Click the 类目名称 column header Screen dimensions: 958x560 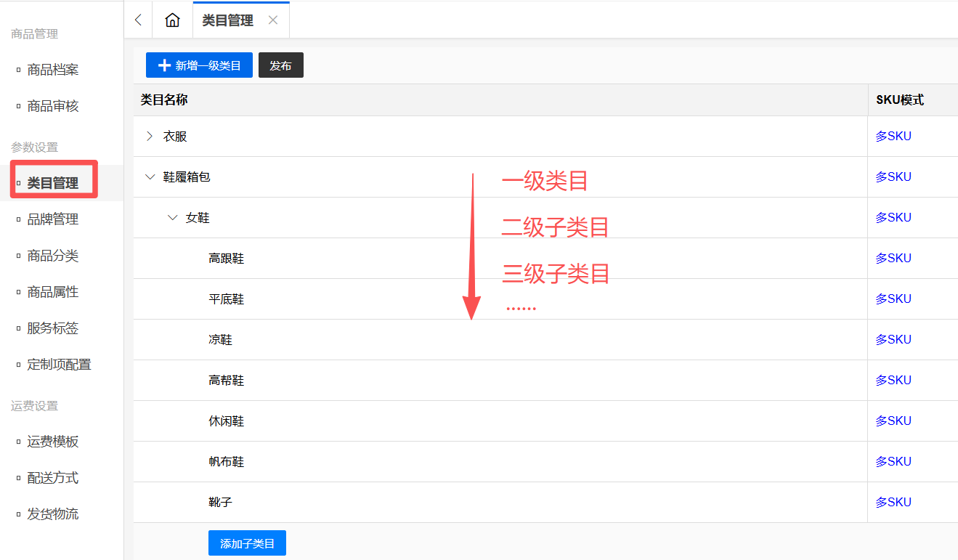point(164,100)
